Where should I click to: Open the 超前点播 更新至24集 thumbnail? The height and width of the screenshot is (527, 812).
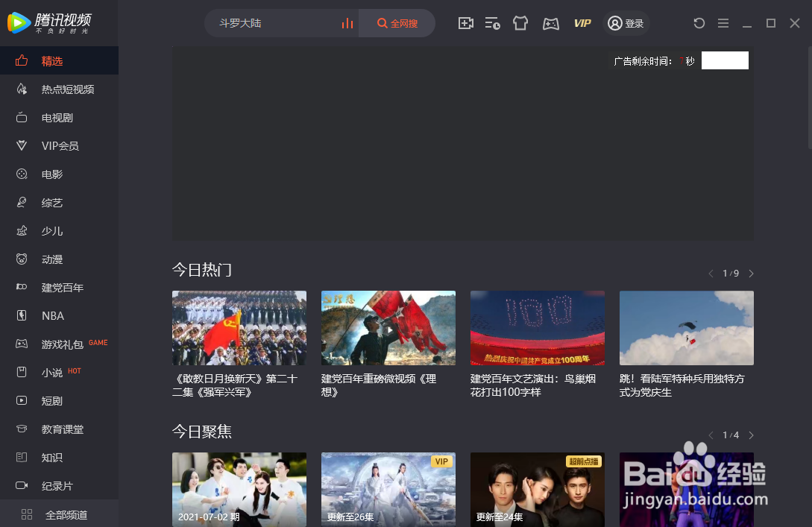point(538,490)
